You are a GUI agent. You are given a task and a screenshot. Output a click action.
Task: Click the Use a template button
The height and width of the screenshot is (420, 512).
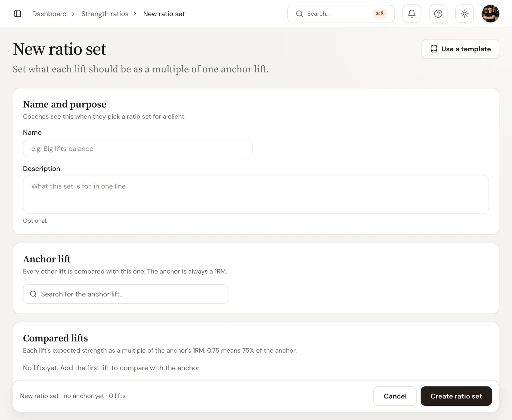coord(460,49)
